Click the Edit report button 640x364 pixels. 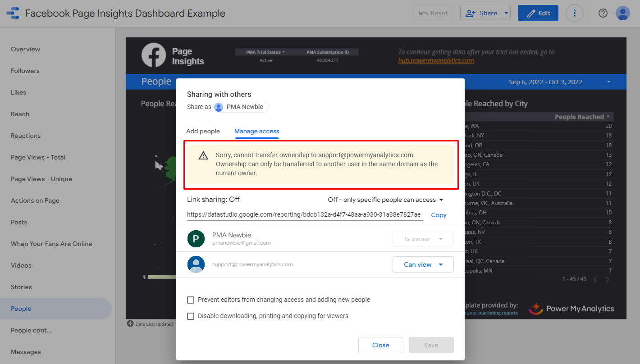point(538,13)
